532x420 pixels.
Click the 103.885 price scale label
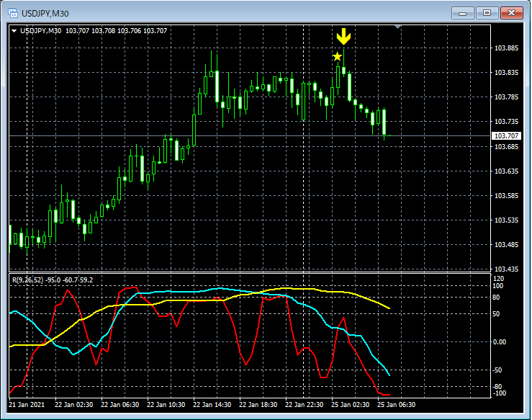[506, 48]
